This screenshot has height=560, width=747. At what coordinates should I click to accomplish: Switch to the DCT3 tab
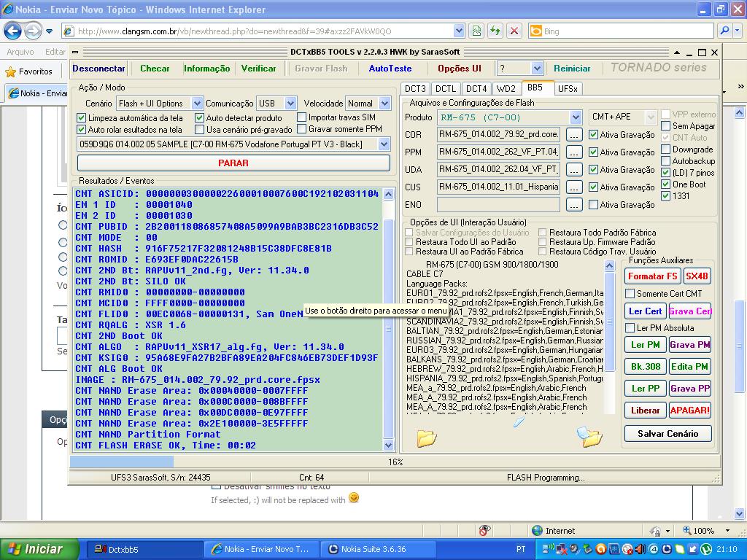[x=415, y=88]
